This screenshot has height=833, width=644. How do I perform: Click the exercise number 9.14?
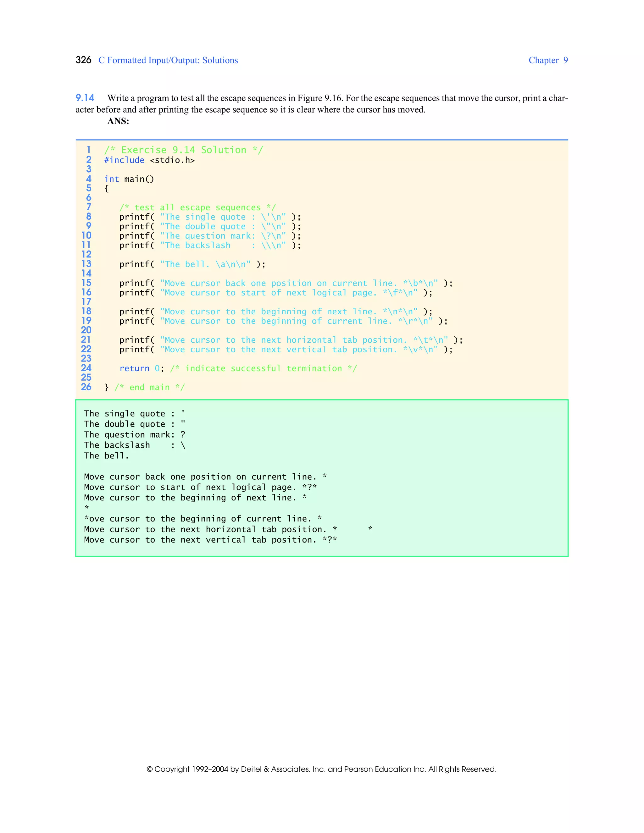pos(85,98)
